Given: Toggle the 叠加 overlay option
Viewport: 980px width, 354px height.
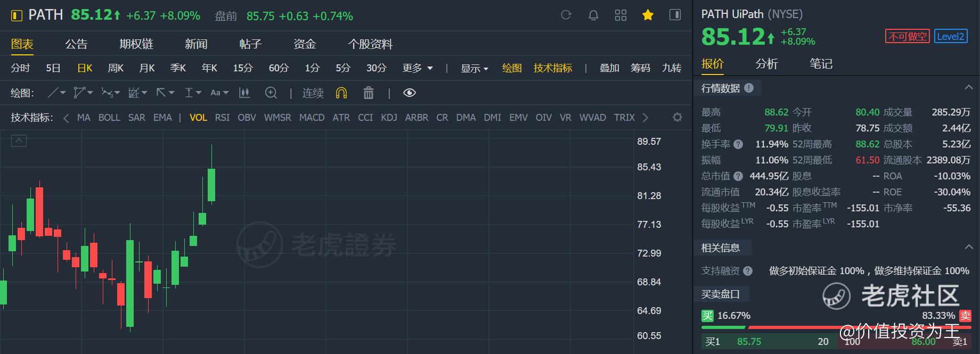Looking at the screenshot, I should [609, 68].
